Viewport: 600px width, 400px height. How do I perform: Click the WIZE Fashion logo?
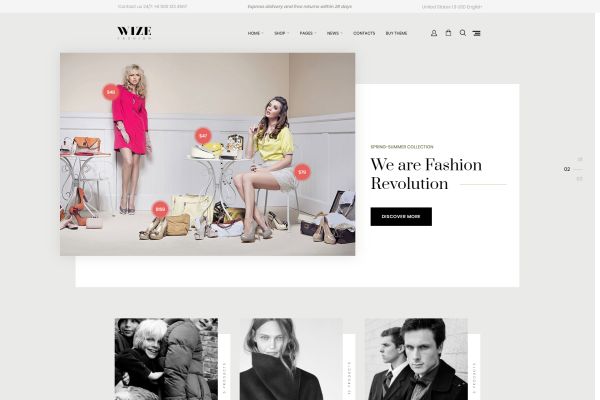click(134, 33)
